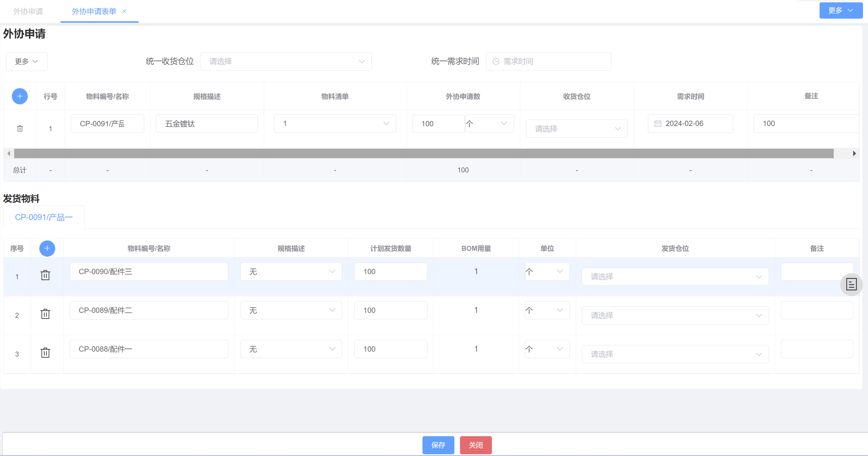This screenshot has width=868, height=456.
Task: Click the 计划发货数量 field for CP-0089/配件二
Action: pos(391,310)
